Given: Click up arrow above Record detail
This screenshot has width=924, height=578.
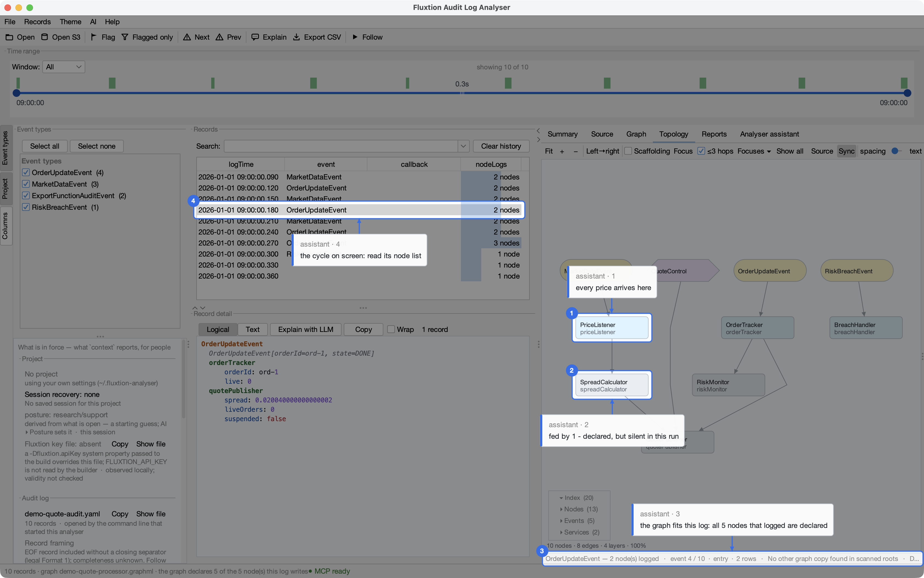Looking at the screenshot, I should click(195, 308).
